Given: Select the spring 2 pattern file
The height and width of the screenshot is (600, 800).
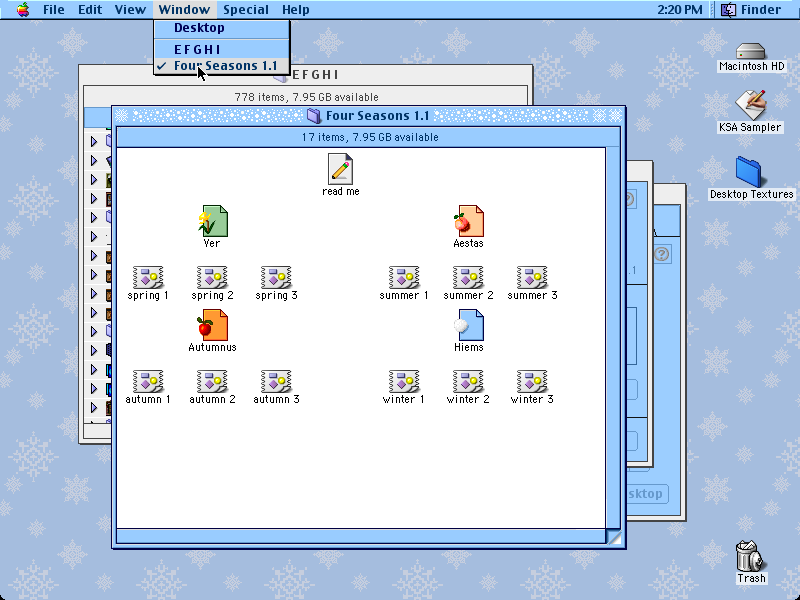Looking at the screenshot, I should [212, 283].
